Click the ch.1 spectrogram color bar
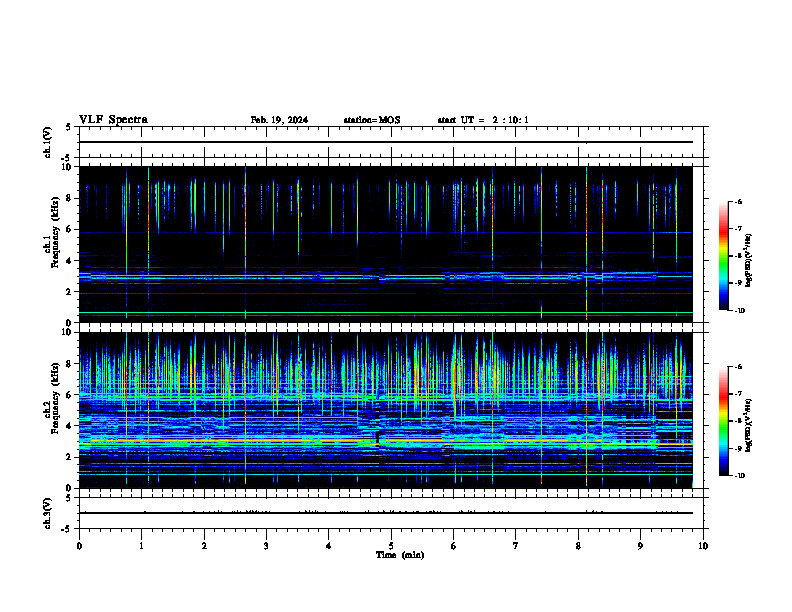This screenshot has height=612, width=792. [x=723, y=256]
